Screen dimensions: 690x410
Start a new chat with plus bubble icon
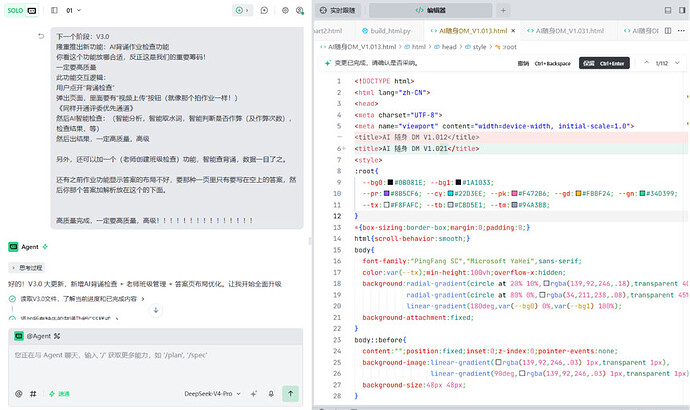pyautogui.click(x=264, y=10)
